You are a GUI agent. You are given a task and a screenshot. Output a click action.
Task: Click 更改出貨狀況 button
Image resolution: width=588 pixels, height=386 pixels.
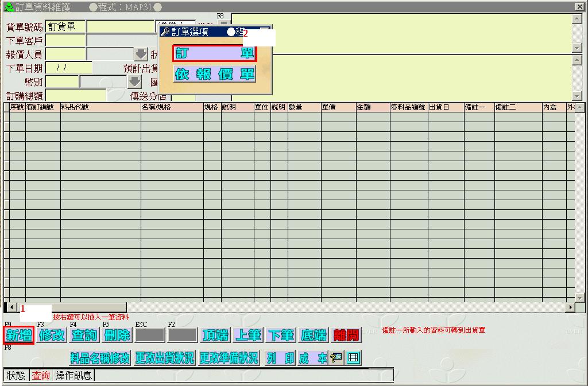[x=165, y=358]
